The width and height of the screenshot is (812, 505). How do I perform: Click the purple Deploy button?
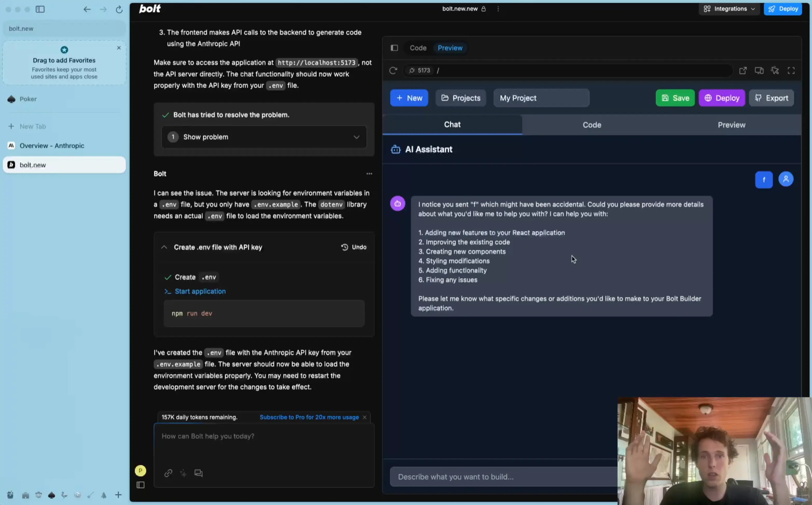click(722, 98)
